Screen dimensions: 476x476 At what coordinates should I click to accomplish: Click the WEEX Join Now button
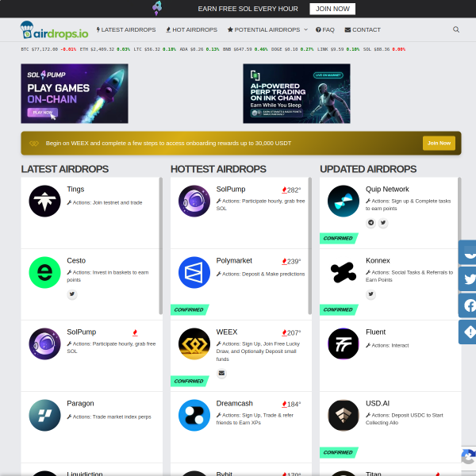click(x=439, y=143)
